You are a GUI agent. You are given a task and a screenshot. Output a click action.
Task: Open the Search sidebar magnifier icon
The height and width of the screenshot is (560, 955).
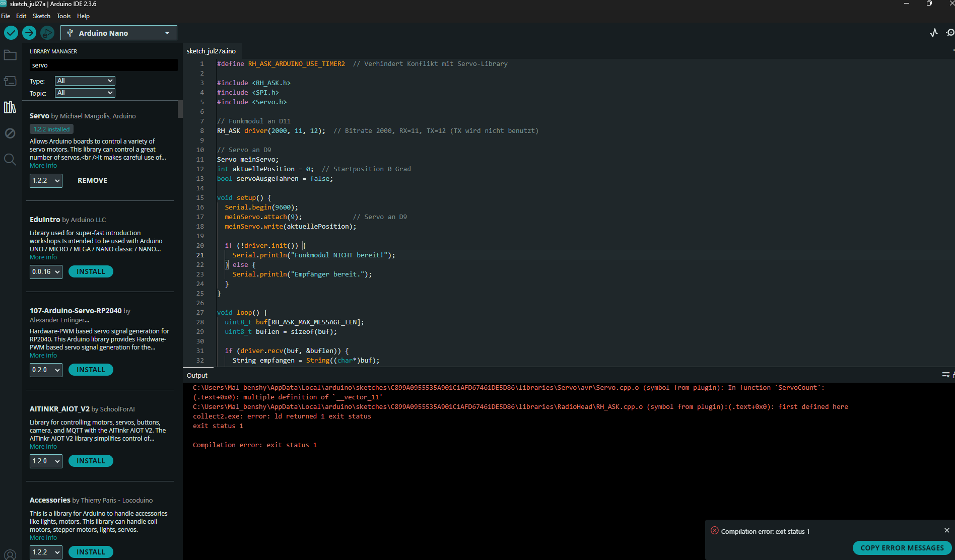coord(10,160)
